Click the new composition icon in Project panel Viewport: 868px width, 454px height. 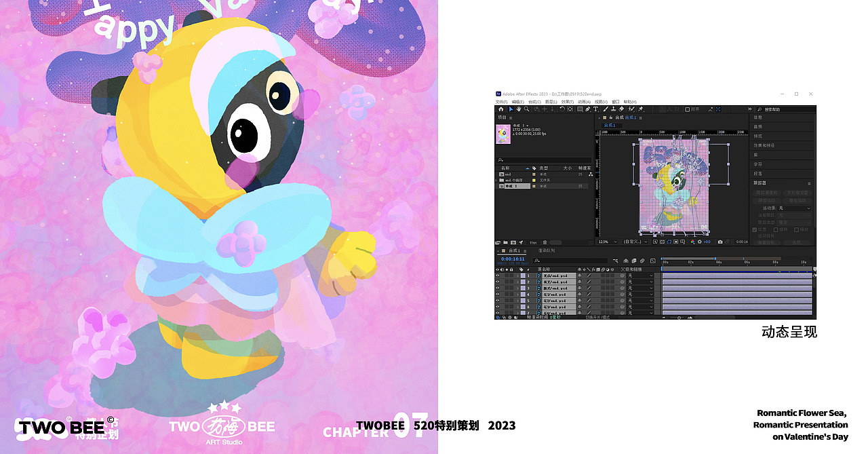(x=513, y=242)
